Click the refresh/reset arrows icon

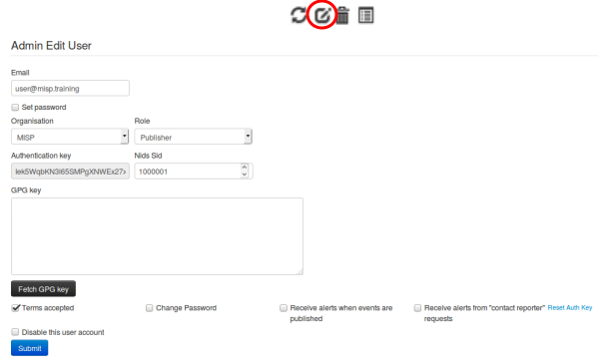(x=299, y=15)
